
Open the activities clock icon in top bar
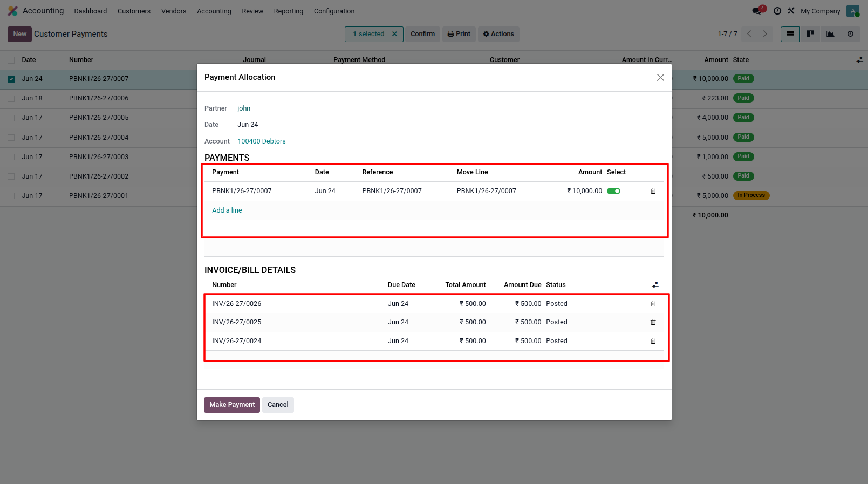click(x=777, y=11)
